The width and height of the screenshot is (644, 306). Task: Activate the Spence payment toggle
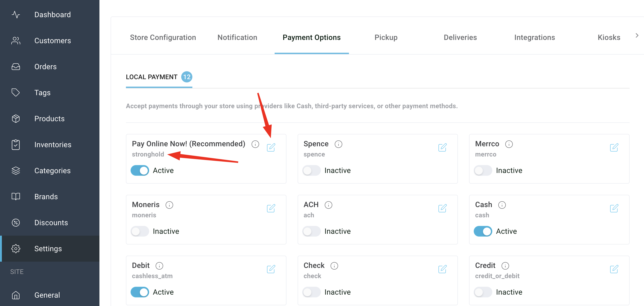(311, 170)
